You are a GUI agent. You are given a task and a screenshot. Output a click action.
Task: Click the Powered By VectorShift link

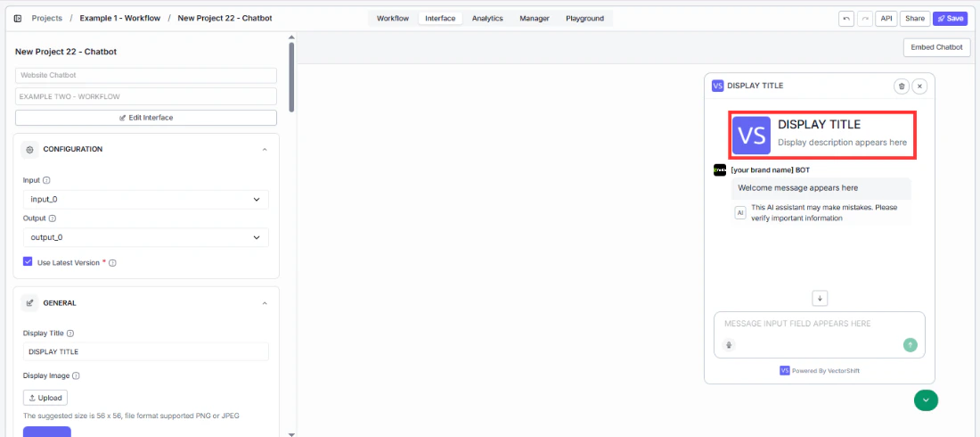tap(820, 371)
